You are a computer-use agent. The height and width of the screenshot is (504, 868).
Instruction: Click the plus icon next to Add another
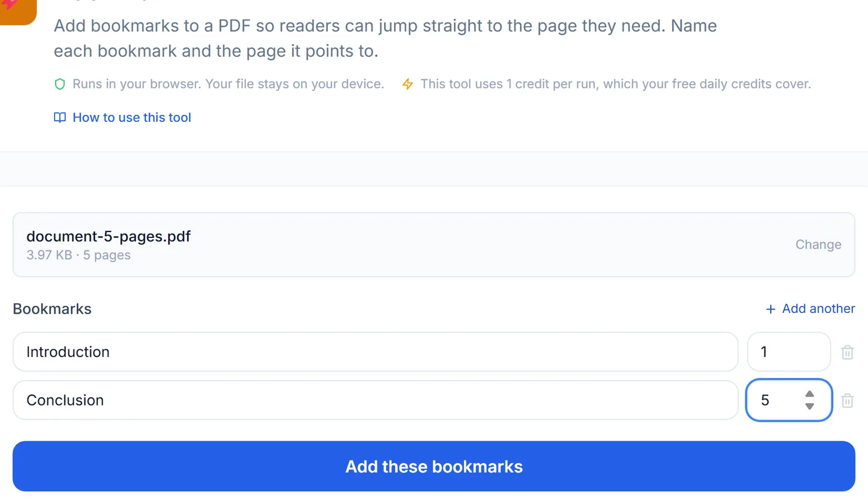771,309
